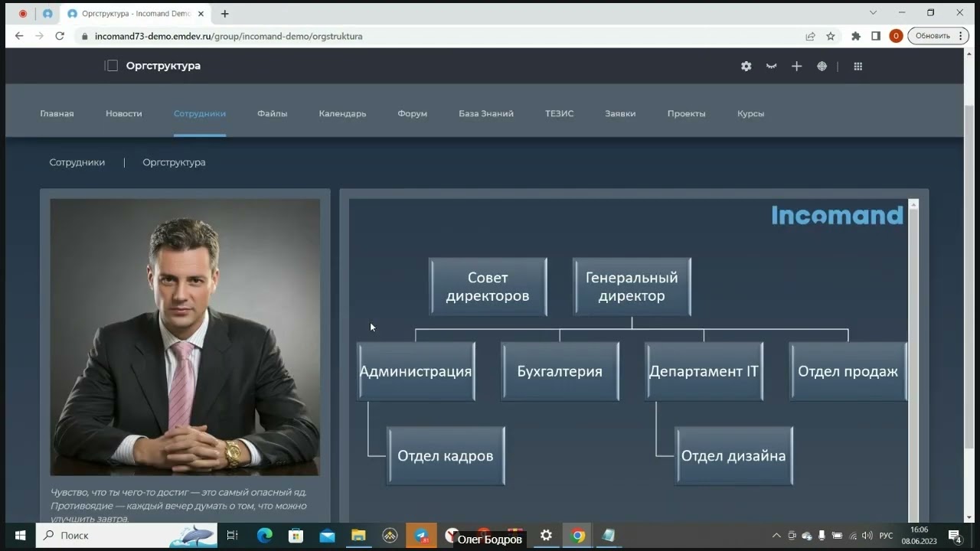Image resolution: width=980 pixels, height=551 pixels.
Task: Click the Обновить update button
Action: click(x=938, y=36)
